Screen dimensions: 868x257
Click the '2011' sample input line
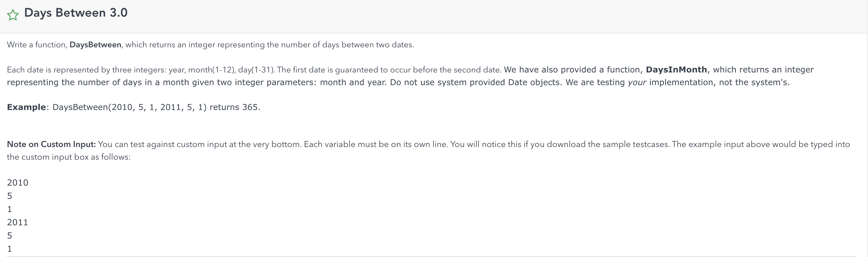17,222
